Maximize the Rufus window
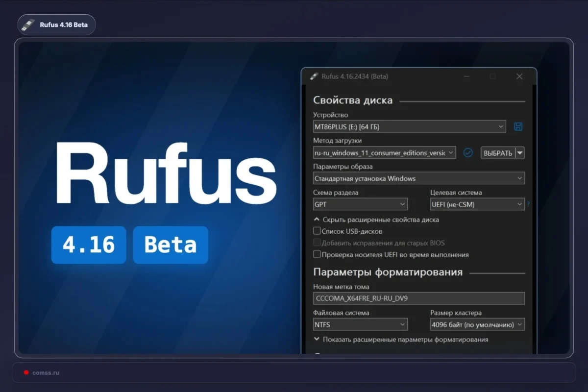 [x=493, y=76]
